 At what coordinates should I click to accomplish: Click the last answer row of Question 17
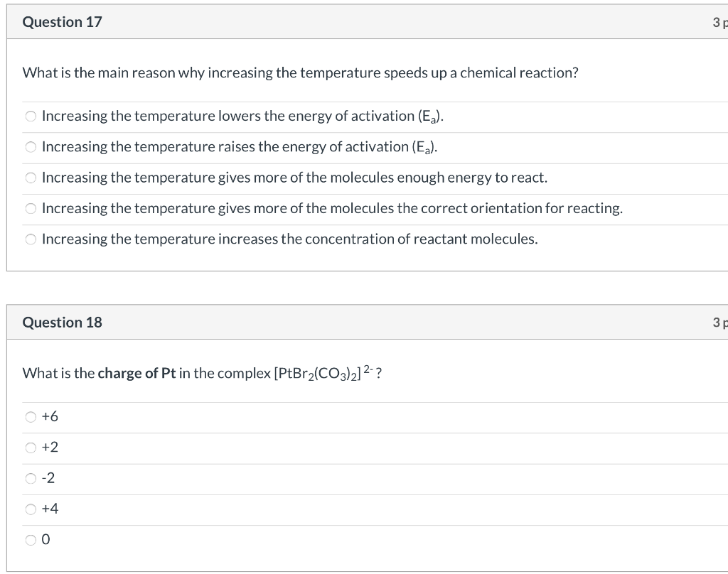[284, 239]
